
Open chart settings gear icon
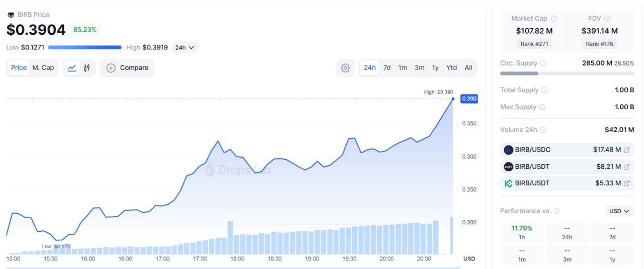tap(345, 68)
